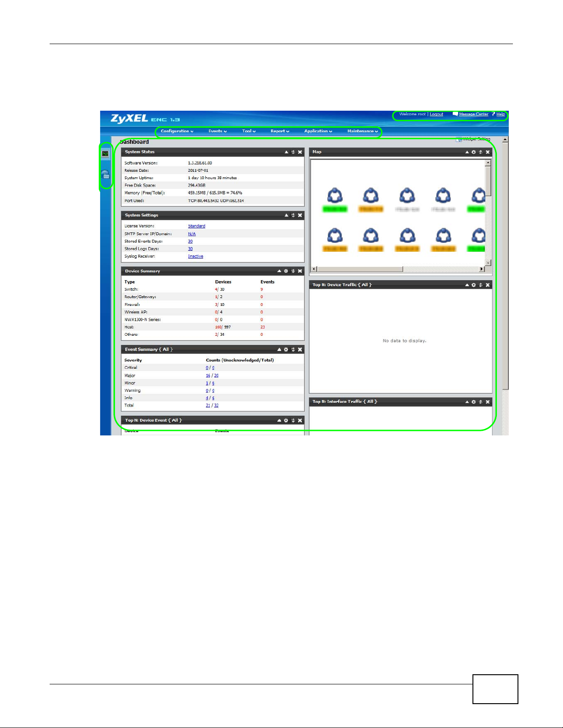
Task: Open Device Summary widget settings gear
Action: tap(286, 271)
